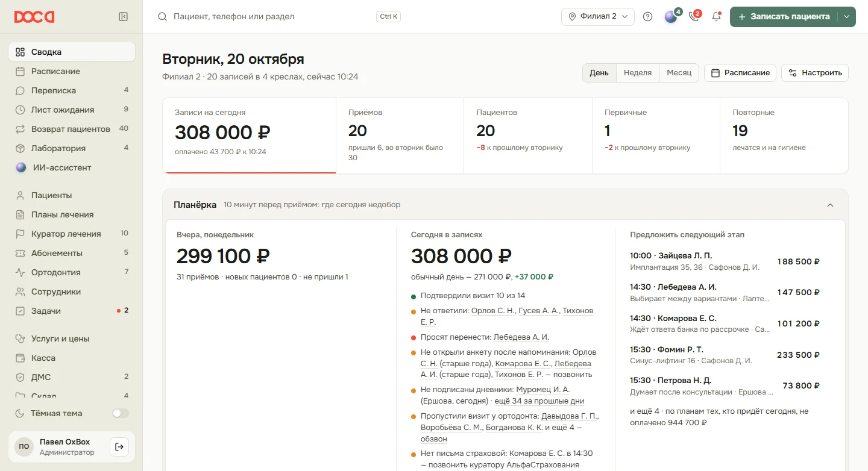Open missed calls phone icon
868x471 pixels.
694,17
